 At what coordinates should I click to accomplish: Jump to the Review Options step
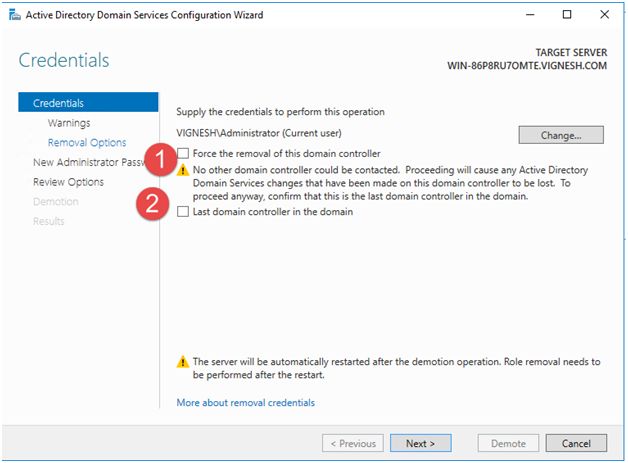68,182
